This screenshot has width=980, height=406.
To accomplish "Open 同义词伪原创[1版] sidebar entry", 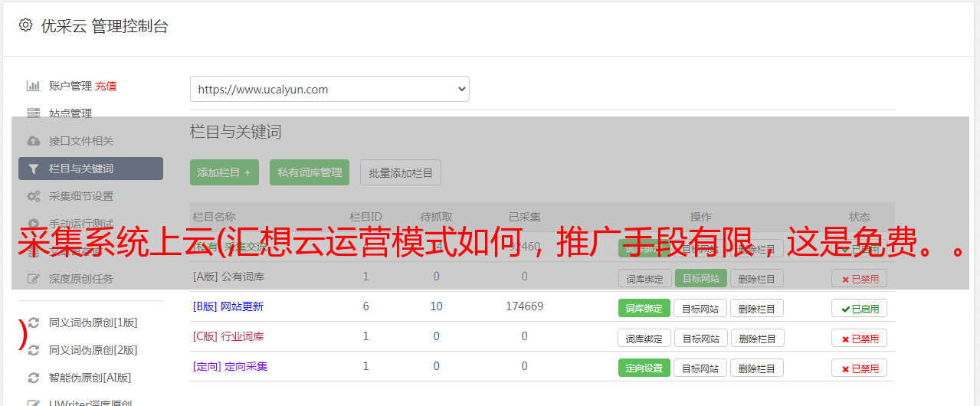I will (93, 323).
